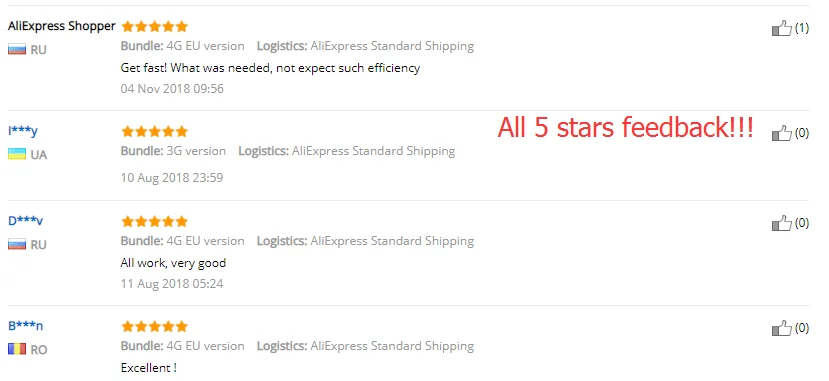Open the D***v reviewer profile
The height and width of the screenshot is (381, 829).
coord(25,221)
